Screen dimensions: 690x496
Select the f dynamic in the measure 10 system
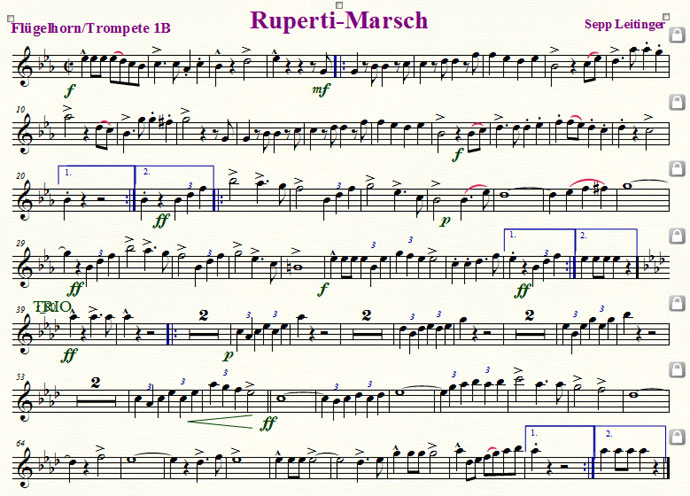[x=458, y=154]
